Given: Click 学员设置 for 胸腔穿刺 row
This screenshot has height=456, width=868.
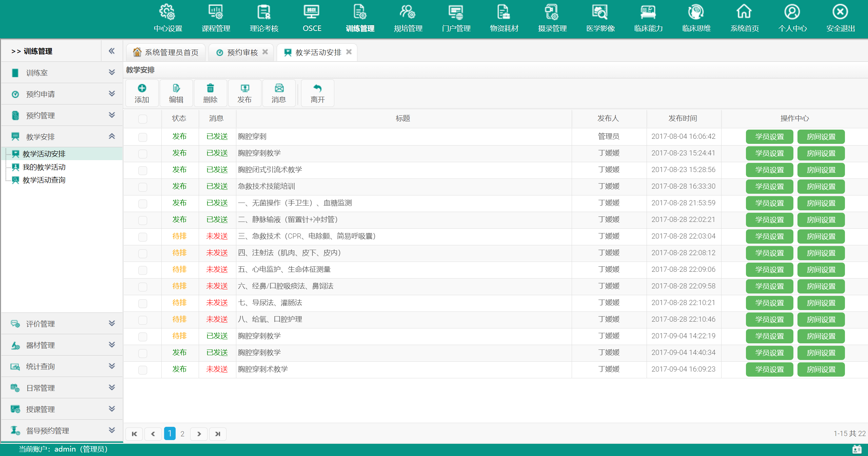Looking at the screenshot, I should pyautogui.click(x=770, y=137).
